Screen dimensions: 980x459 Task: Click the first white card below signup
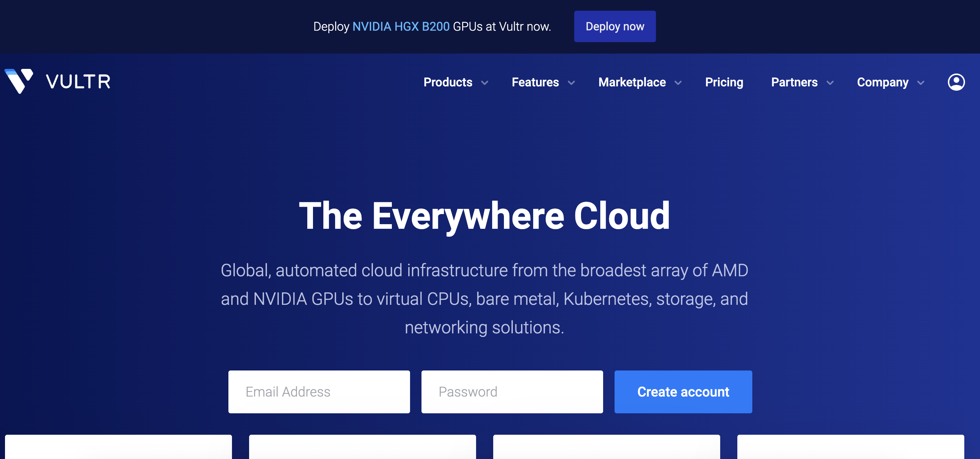[118, 447]
